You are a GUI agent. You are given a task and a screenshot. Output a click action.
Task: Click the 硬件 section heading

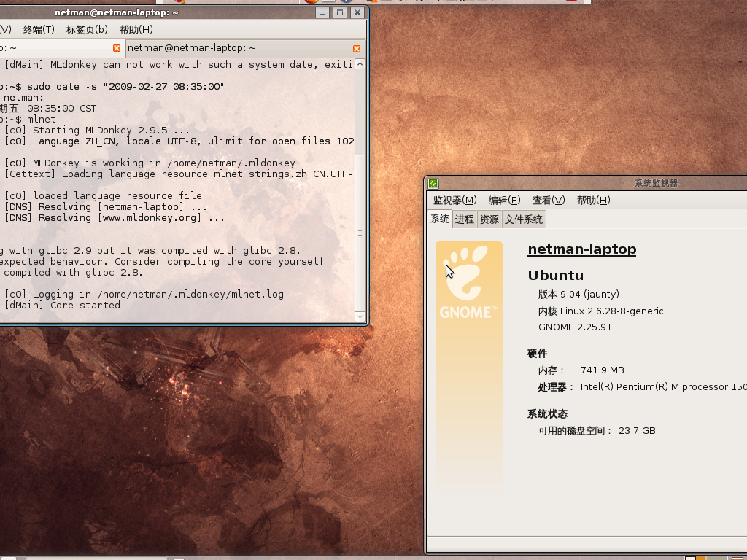click(538, 354)
